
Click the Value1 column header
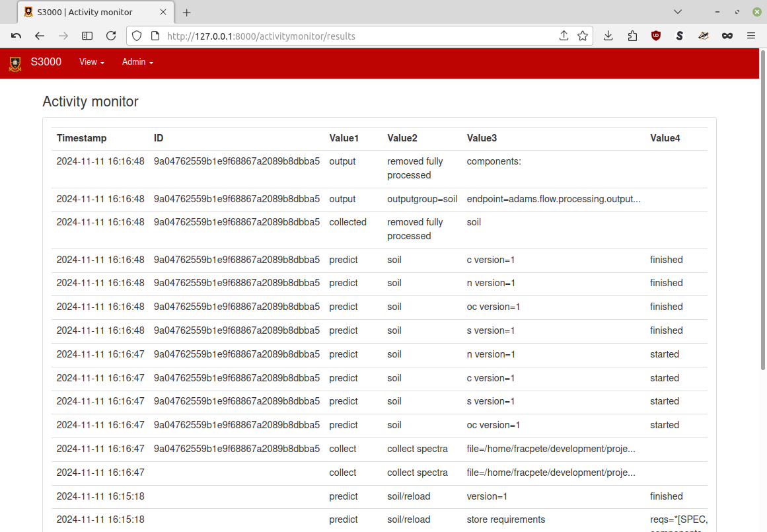click(x=344, y=138)
